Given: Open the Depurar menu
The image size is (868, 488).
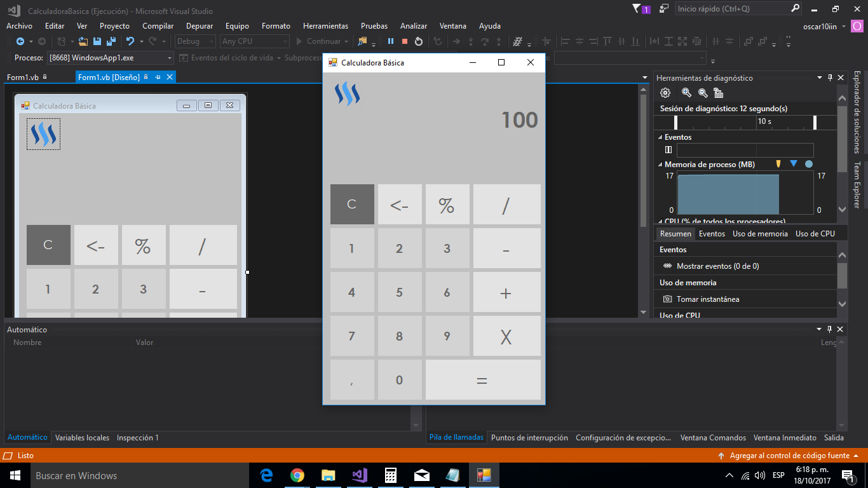Looking at the screenshot, I should (199, 26).
